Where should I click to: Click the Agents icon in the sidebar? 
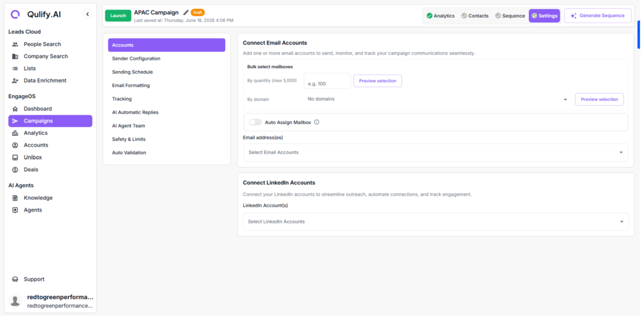coord(15,210)
